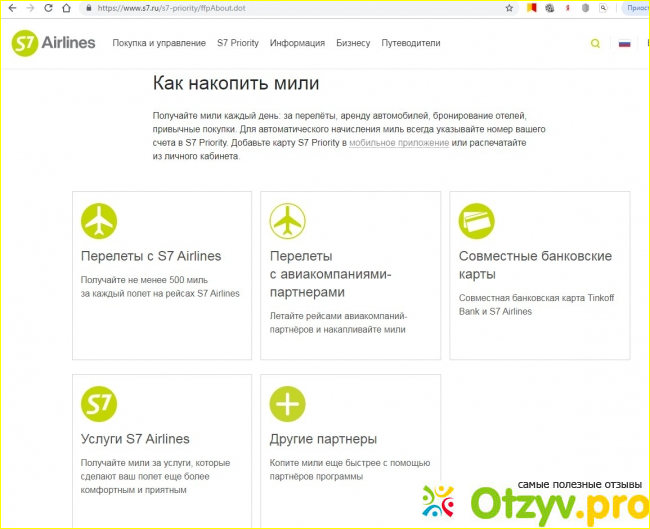
Task: Open the "Покупка и управление" menu
Action: coord(158,44)
